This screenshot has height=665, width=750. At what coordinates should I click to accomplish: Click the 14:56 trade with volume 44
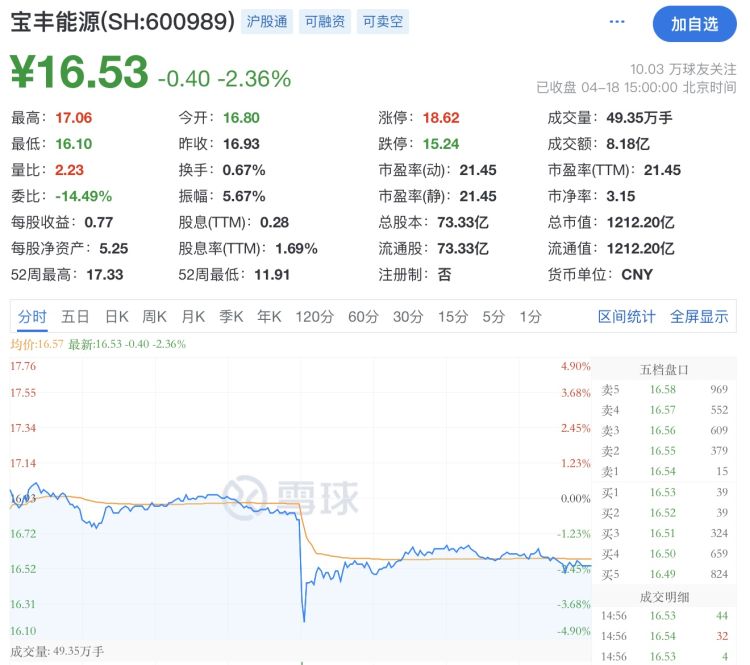click(x=664, y=616)
